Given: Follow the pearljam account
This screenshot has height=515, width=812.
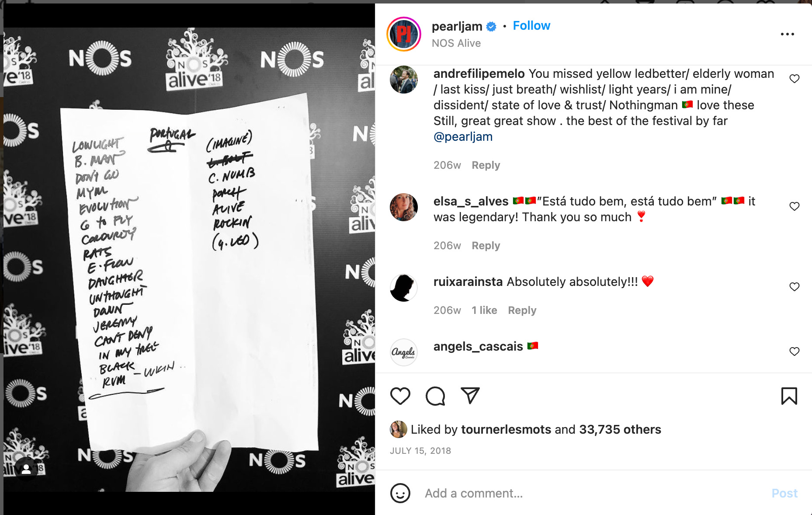Looking at the screenshot, I should (531, 26).
